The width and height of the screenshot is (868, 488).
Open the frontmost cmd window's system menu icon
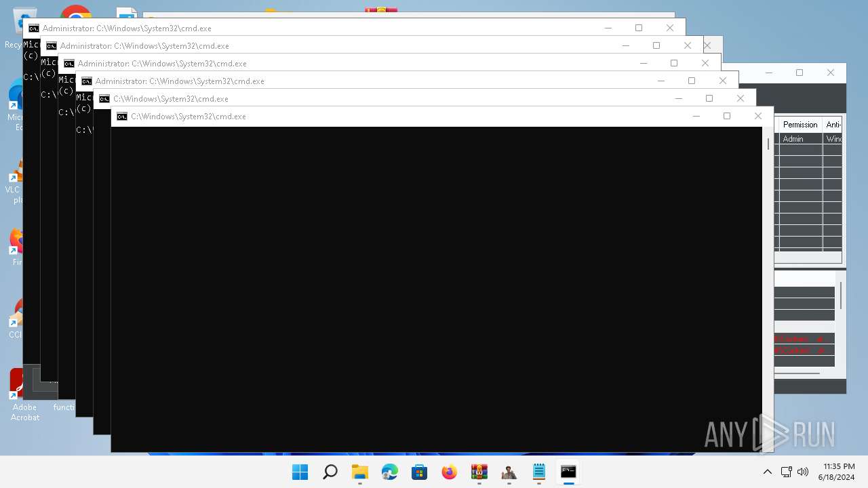tap(122, 117)
